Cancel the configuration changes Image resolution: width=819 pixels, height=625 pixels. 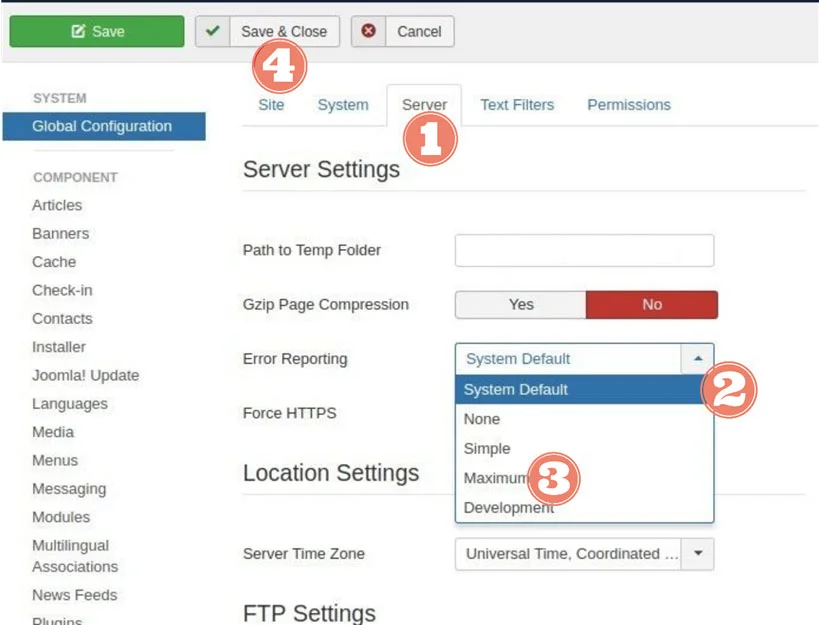click(x=418, y=31)
